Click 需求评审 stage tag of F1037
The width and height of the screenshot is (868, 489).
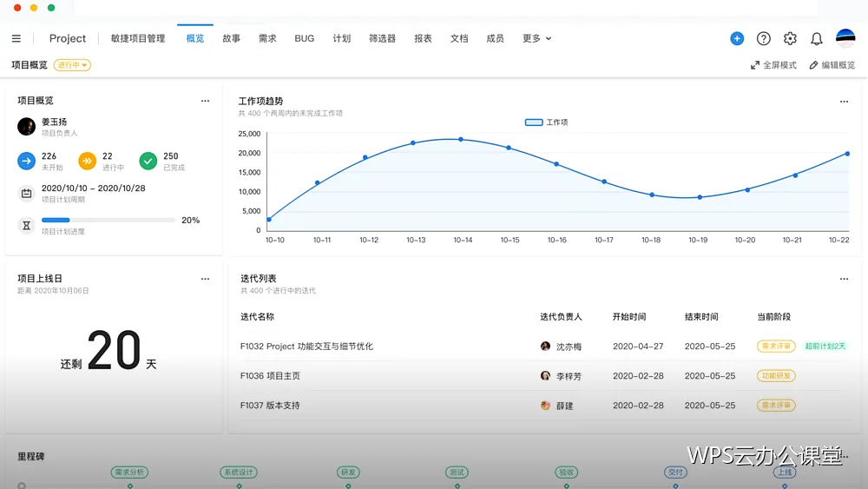[x=776, y=406]
